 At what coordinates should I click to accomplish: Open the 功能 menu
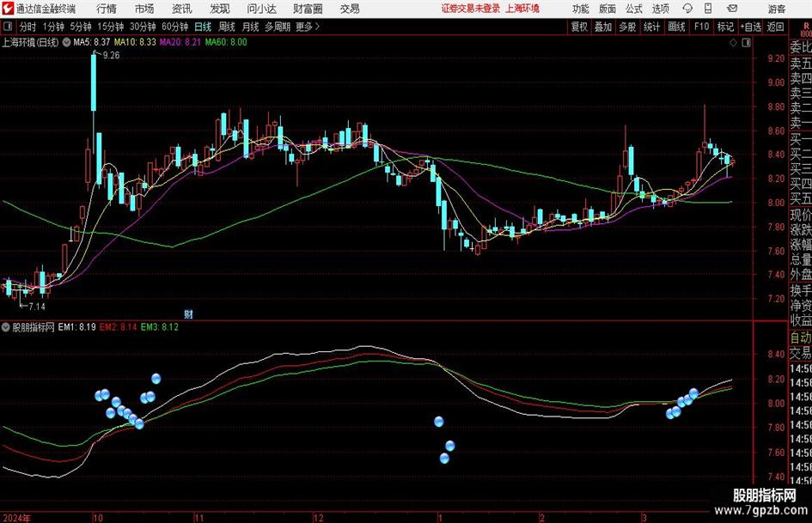(581, 9)
